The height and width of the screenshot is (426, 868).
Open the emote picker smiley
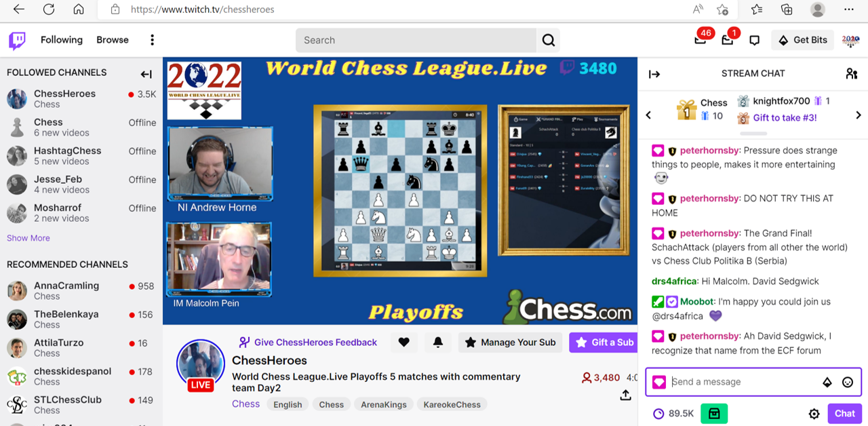click(x=848, y=382)
